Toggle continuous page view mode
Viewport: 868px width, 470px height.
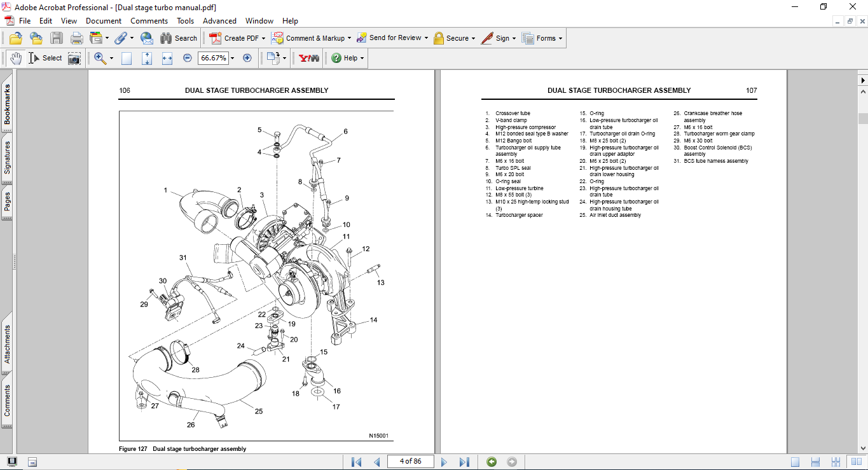tap(815, 461)
